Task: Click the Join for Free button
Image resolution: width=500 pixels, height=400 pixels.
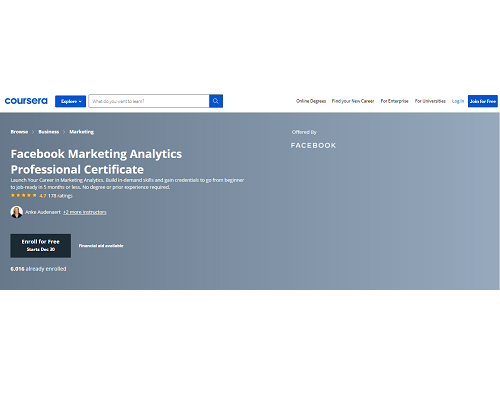Action: 483,101
